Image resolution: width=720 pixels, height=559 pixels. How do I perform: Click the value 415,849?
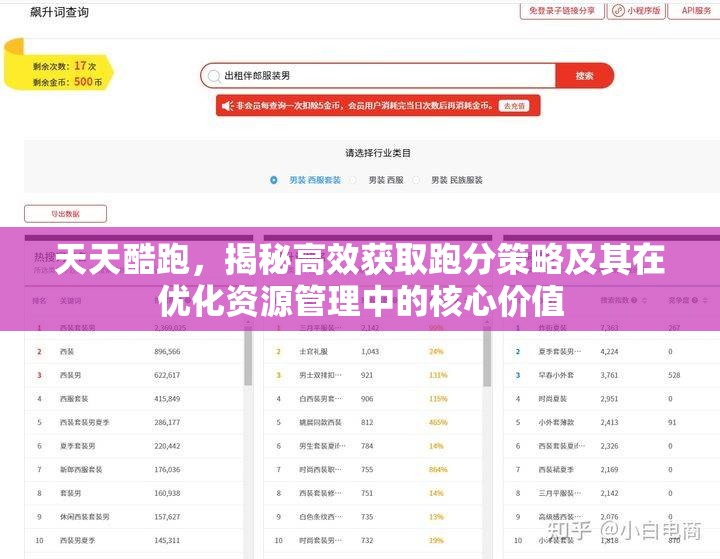[x=167, y=399]
